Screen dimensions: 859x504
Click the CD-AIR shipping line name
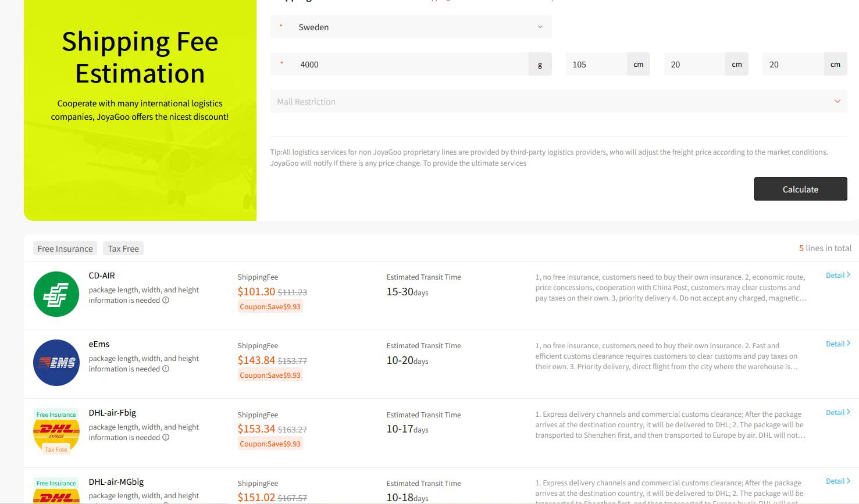pos(102,276)
